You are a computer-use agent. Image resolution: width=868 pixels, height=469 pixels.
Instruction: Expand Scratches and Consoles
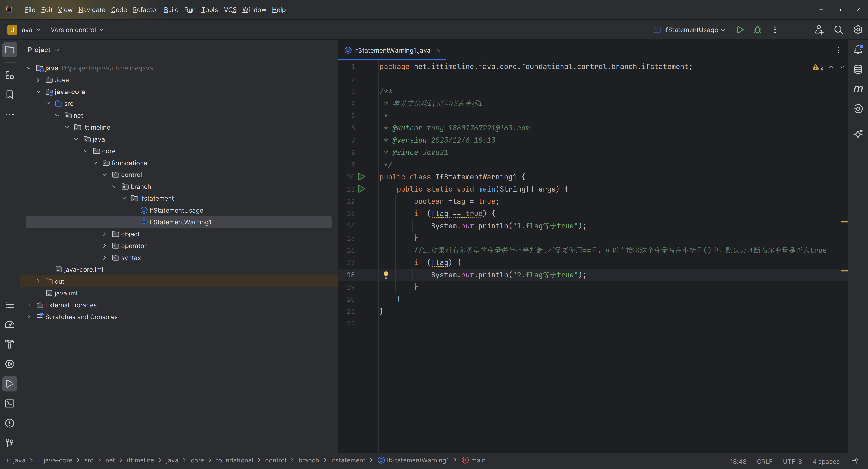coord(29,317)
